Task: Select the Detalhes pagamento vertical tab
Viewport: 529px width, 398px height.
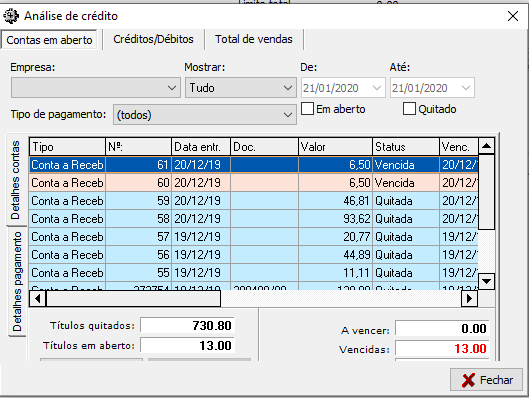Action: (x=17, y=282)
